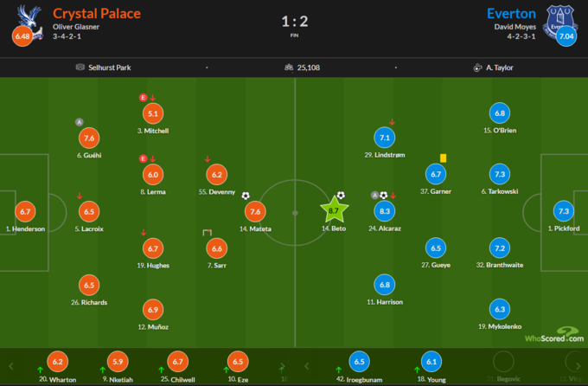Open the Everton team name link
Image resolution: width=588 pixels, height=386 pixels.
tap(511, 13)
